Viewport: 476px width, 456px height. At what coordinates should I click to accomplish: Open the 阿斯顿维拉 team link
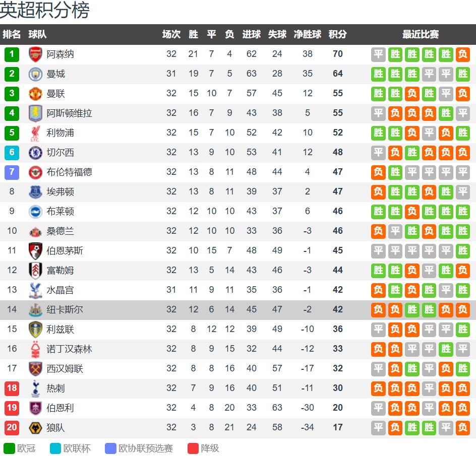point(69,113)
